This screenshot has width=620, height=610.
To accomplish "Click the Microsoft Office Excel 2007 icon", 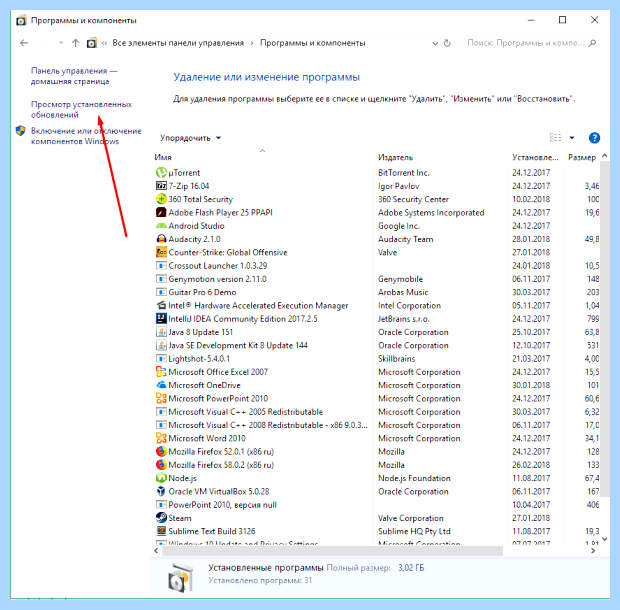I will pos(161,372).
